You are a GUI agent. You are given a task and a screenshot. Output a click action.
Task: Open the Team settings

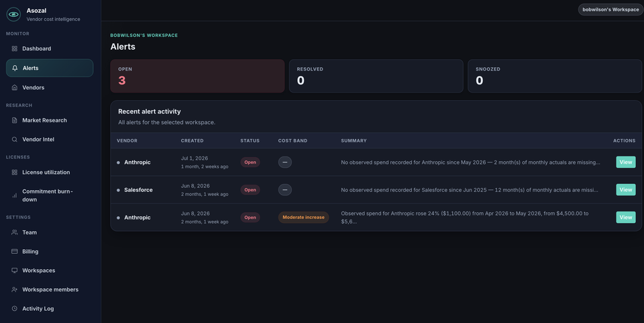pos(50,232)
